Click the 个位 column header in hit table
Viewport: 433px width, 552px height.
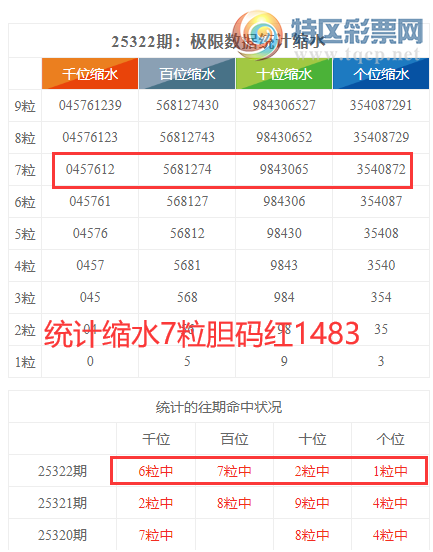click(x=390, y=439)
